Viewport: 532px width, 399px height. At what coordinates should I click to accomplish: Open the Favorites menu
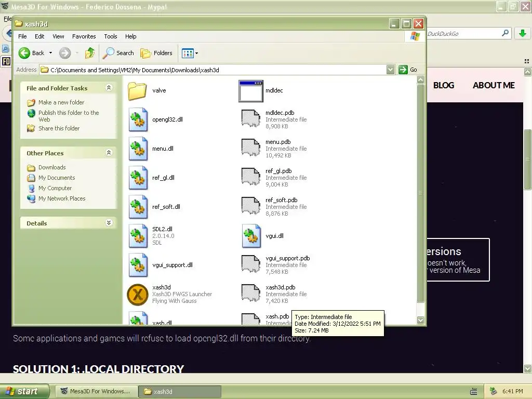click(84, 36)
